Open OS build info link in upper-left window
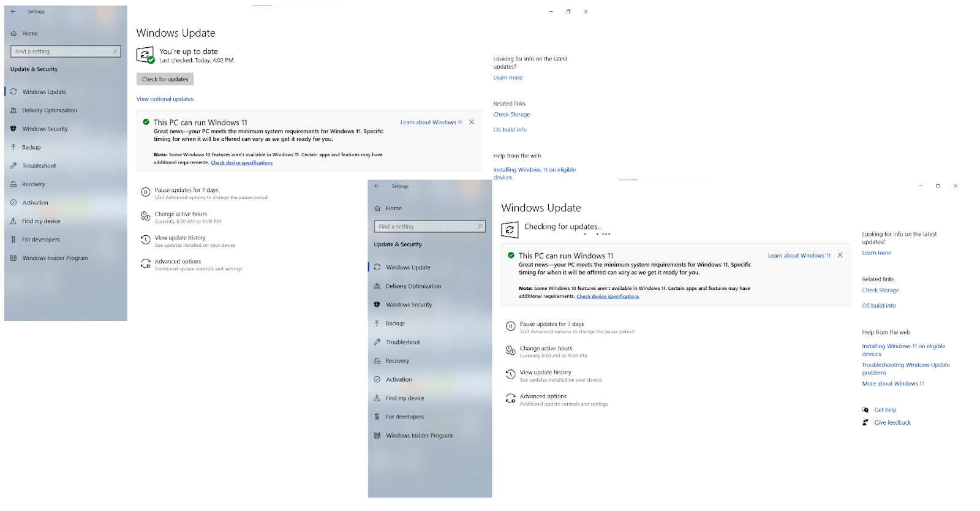The image size is (980, 511). 510,130
